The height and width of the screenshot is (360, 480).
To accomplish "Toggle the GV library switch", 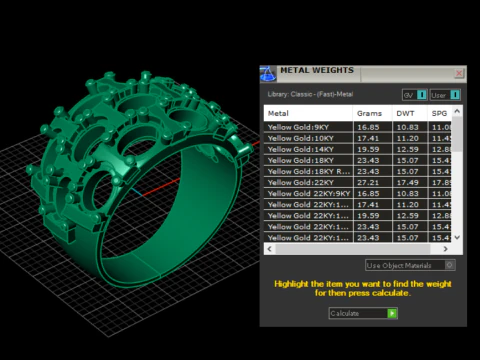I will click(415, 95).
